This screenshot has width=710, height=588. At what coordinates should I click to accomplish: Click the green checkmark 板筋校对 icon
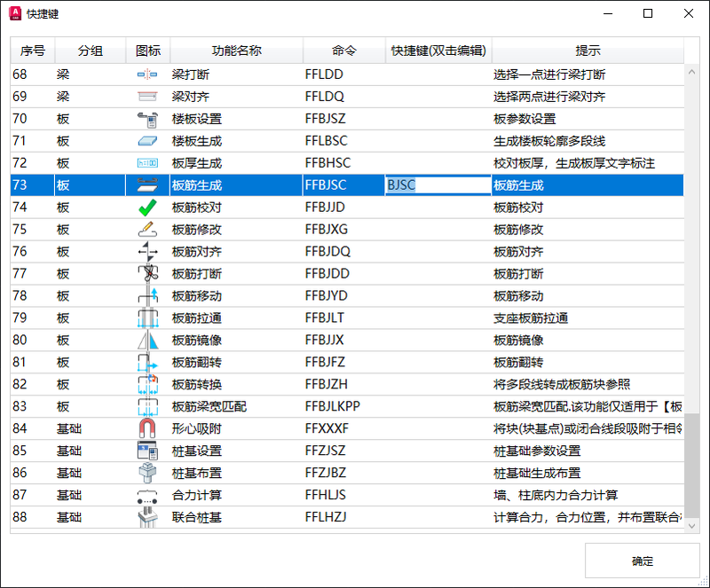(147, 208)
